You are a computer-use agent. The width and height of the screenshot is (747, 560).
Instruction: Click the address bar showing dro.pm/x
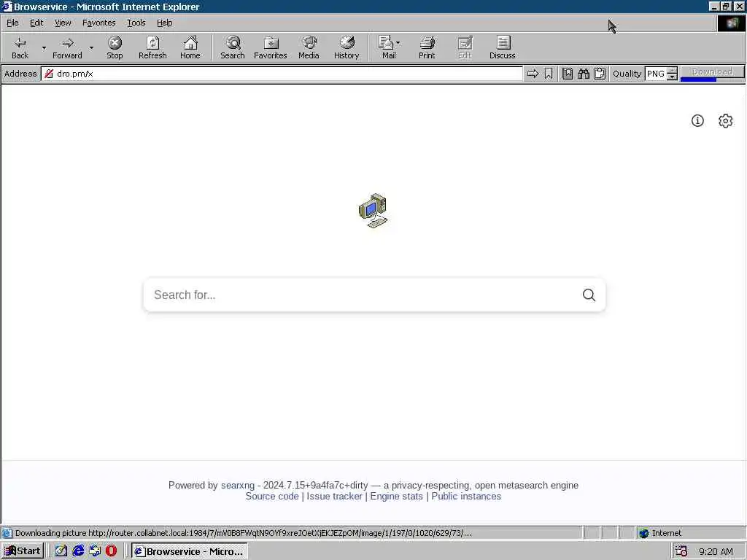click(282, 74)
